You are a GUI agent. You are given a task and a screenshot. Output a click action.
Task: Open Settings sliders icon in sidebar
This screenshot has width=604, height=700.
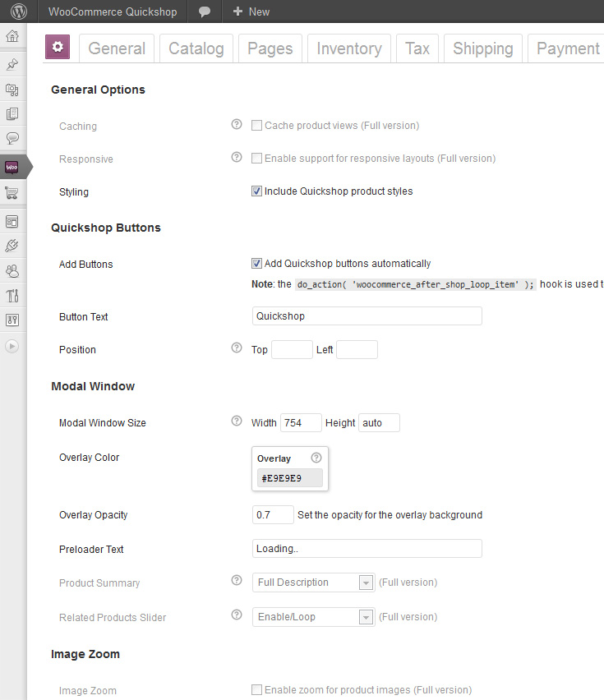click(x=12, y=320)
